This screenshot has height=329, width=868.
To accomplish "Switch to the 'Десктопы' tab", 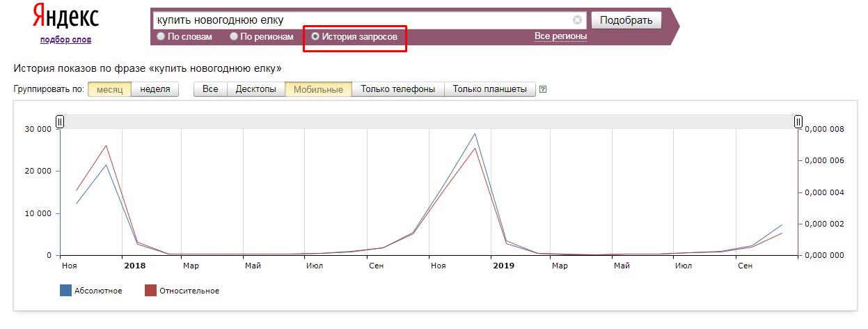I will 256,89.
